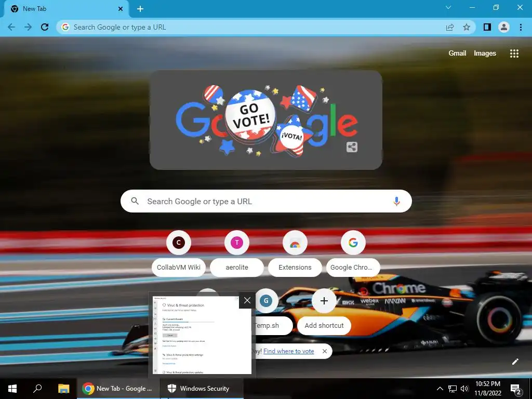Open the Google apps grid
Image resolution: width=532 pixels, height=399 pixels.
[514, 54]
